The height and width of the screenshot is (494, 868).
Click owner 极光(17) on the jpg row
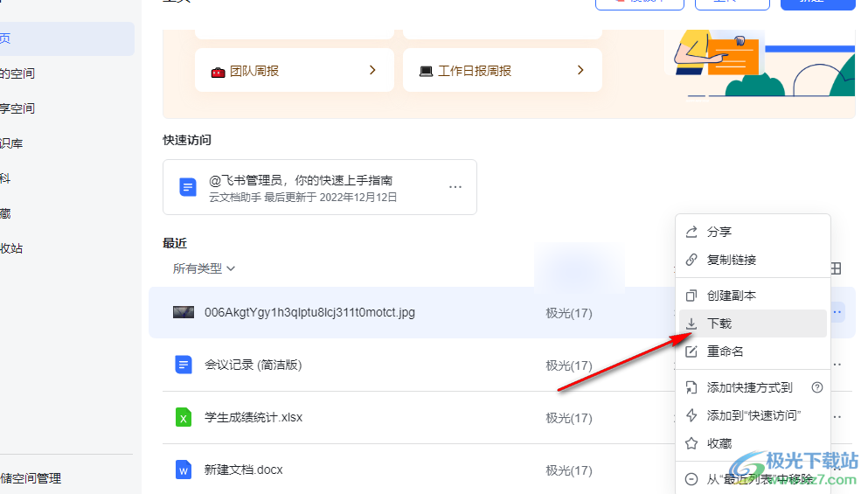(x=569, y=313)
